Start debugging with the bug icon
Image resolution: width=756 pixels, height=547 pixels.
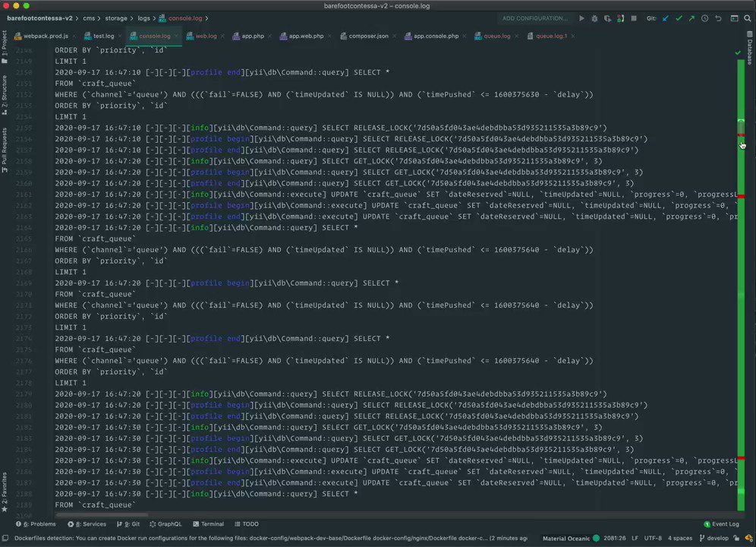pyautogui.click(x=594, y=18)
